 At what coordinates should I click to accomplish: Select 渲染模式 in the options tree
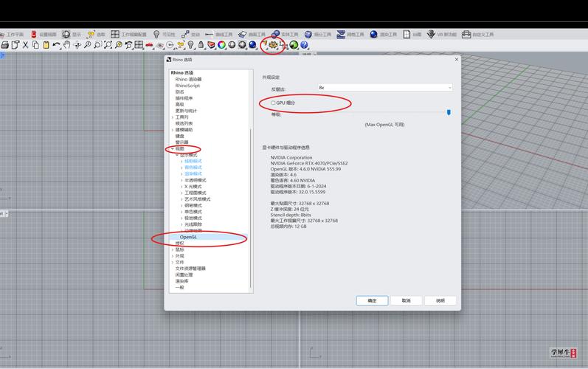point(193,173)
